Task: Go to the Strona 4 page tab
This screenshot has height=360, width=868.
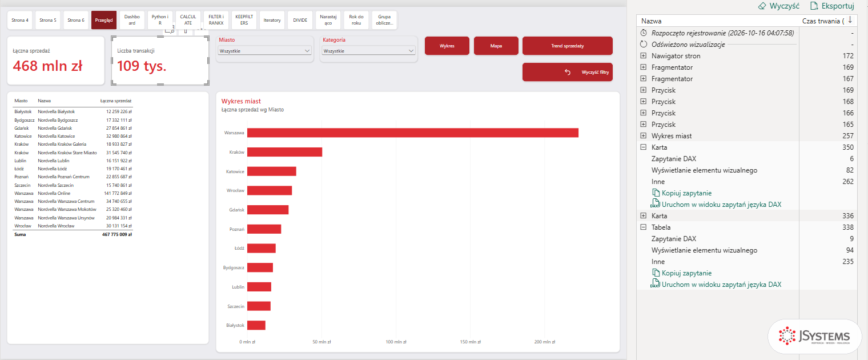Action: [x=20, y=20]
